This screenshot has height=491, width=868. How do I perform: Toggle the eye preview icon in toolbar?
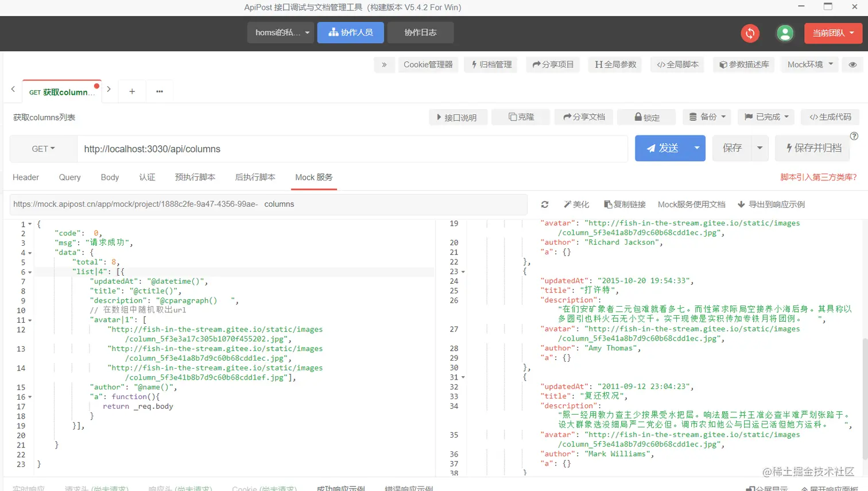(852, 65)
